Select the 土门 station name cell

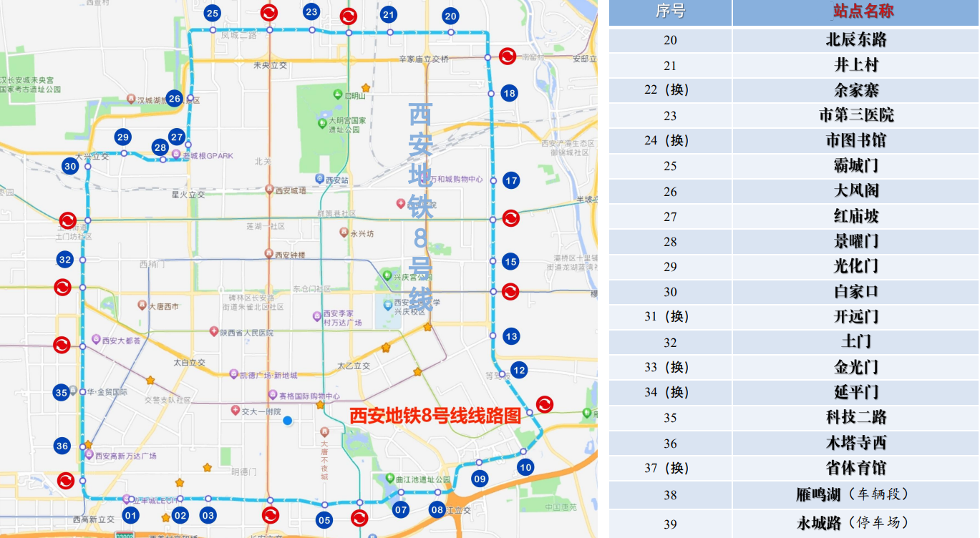click(856, 342)
